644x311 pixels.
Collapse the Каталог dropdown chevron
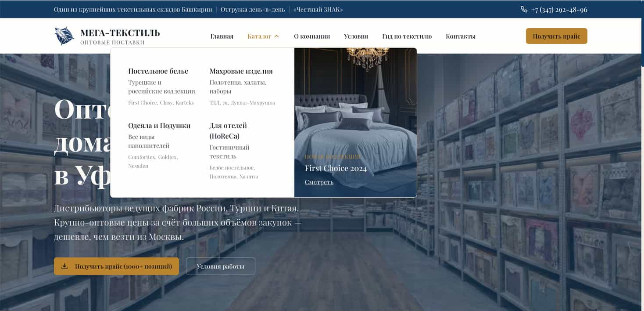(276, 36)
